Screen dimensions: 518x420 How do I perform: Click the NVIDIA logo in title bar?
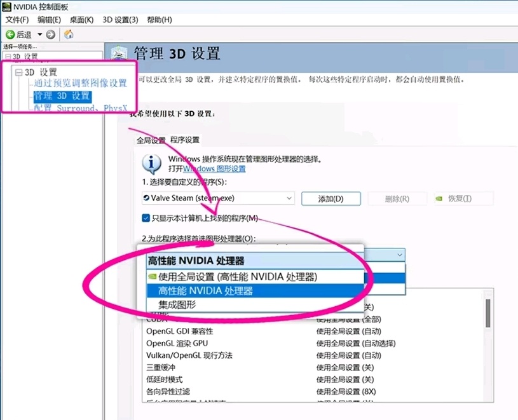8,6
